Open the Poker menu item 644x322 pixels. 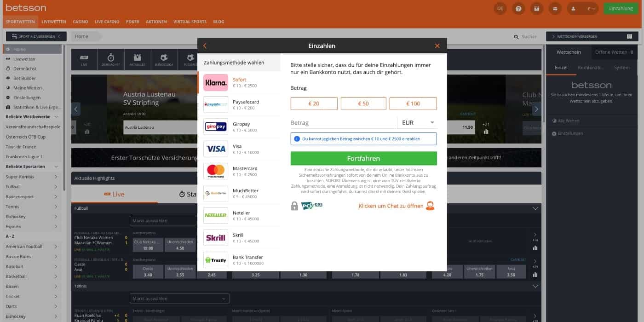(132, 22)
